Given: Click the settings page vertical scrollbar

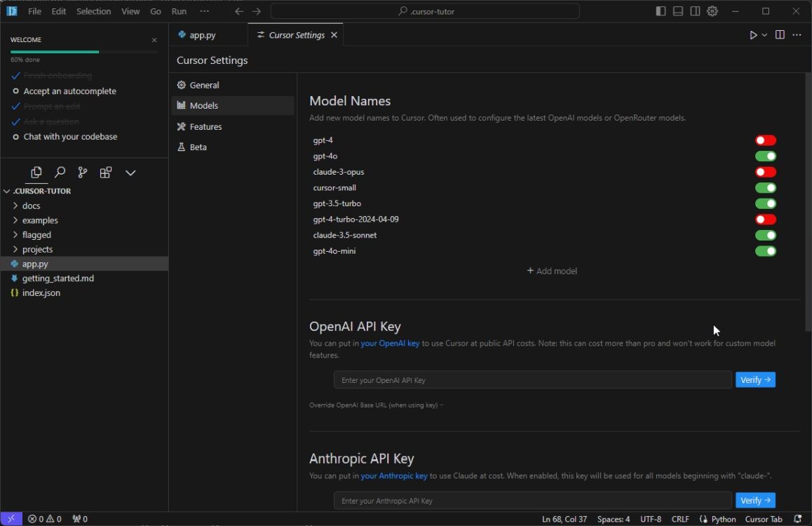Looking at the screenshot, I should coord(808,203).
